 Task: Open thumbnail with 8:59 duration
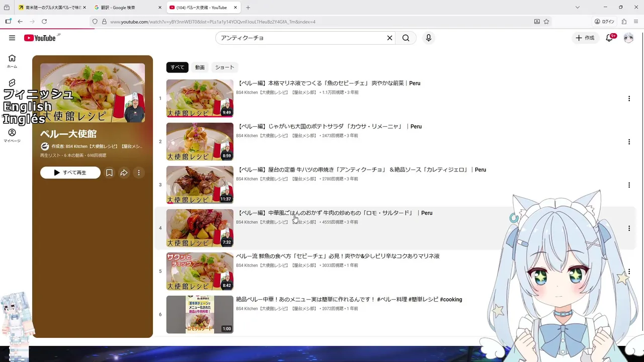click(200, 142)
